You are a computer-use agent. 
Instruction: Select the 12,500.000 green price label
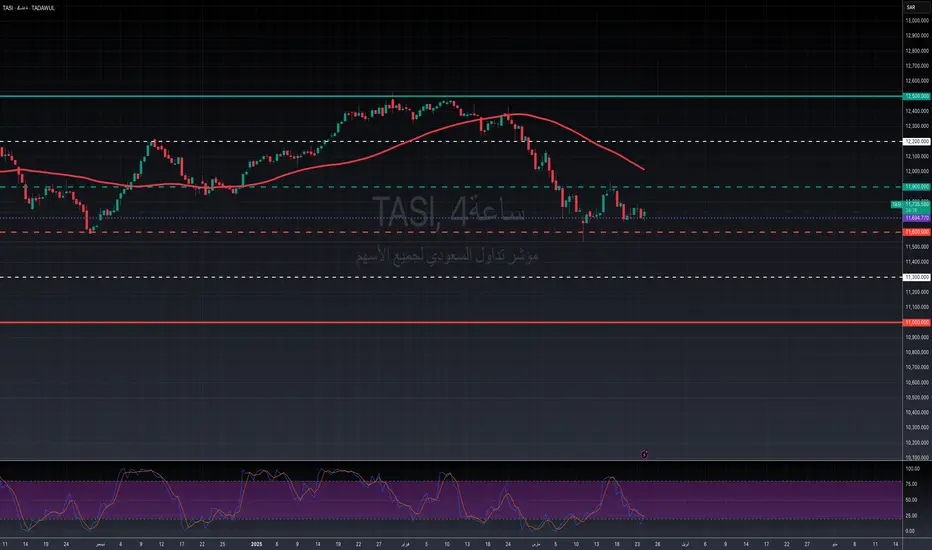917,96
